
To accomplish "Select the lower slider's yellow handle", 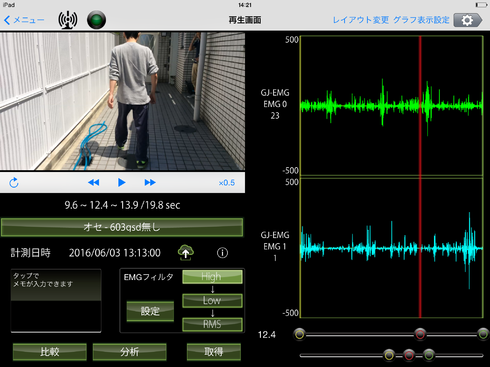I will click(389, 355).
